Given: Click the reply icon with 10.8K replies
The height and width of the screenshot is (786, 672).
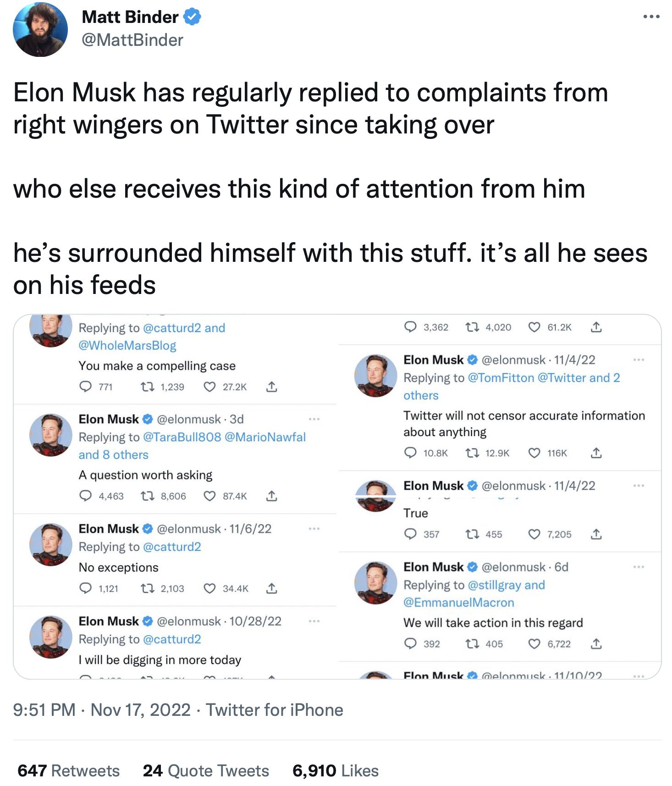Looking at the screenshot, I should click(410, 453).
